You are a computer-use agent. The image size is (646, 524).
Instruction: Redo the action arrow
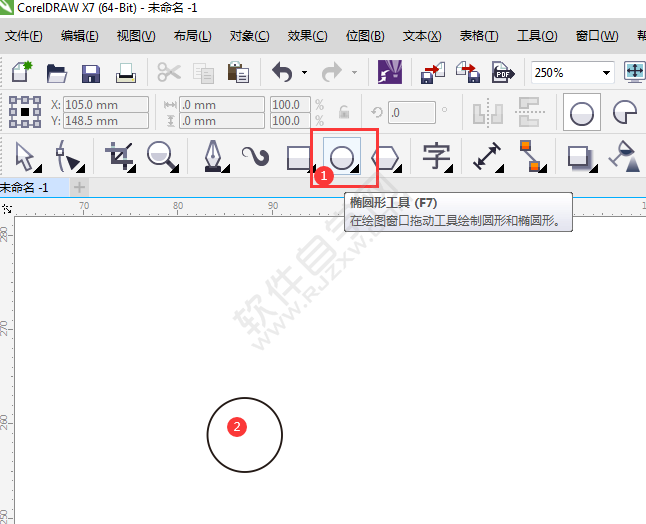point(332,73)
